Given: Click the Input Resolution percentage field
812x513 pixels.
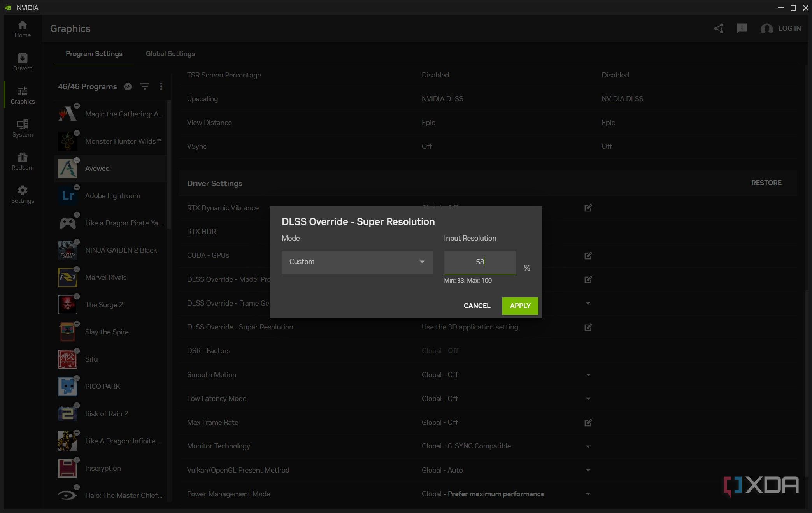Looking at the screenshot, I should 480,262.
